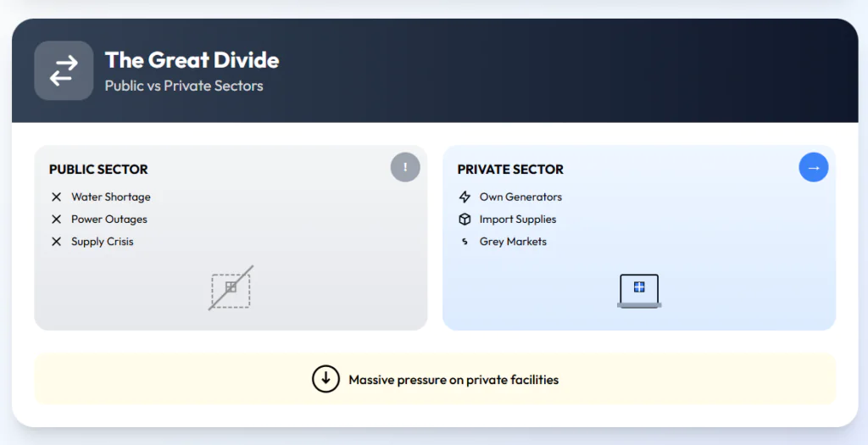The image size is (868, 445).
Task: Click 'Public vs Private Sectors' subtitle
Action: tap(184, 86)
